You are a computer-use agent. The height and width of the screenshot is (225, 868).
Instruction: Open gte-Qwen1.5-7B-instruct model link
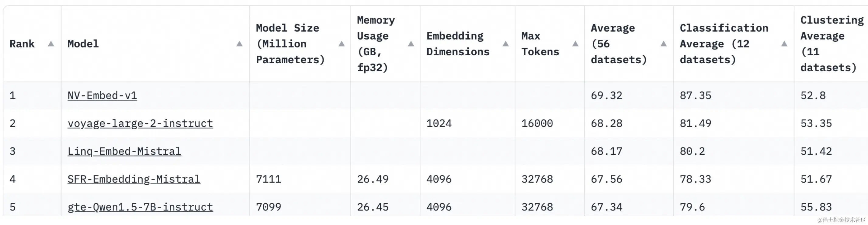140,207
